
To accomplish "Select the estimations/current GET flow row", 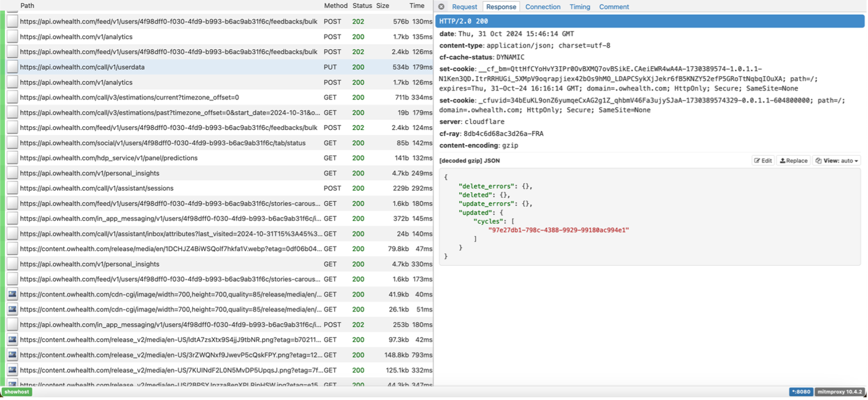I will click(x=166, y=98).
